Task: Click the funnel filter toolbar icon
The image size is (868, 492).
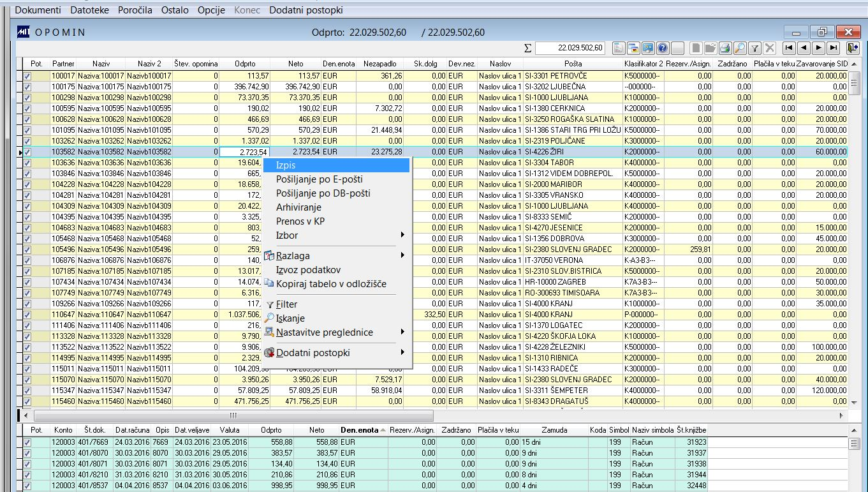Action: pyautogui.click(x=754, y=48)
